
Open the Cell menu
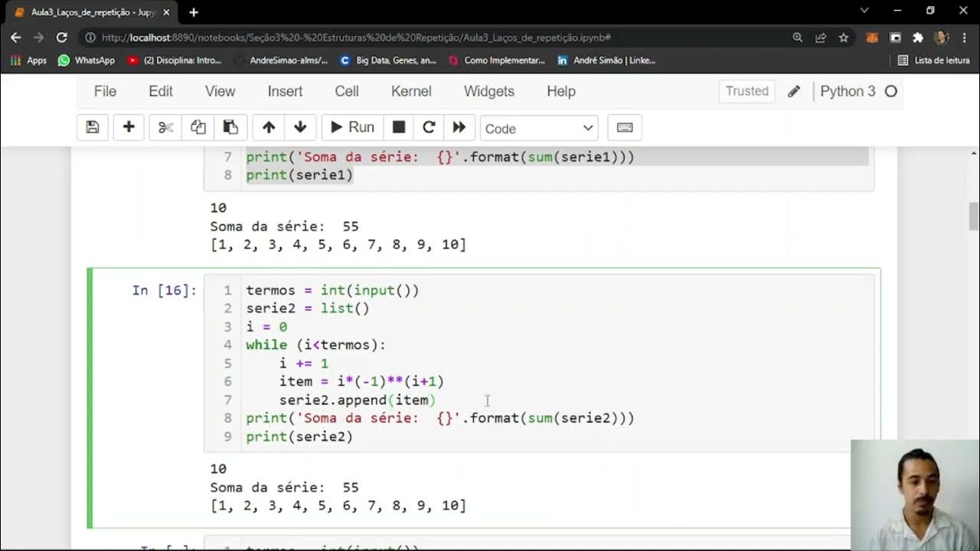tap(347, 91)
